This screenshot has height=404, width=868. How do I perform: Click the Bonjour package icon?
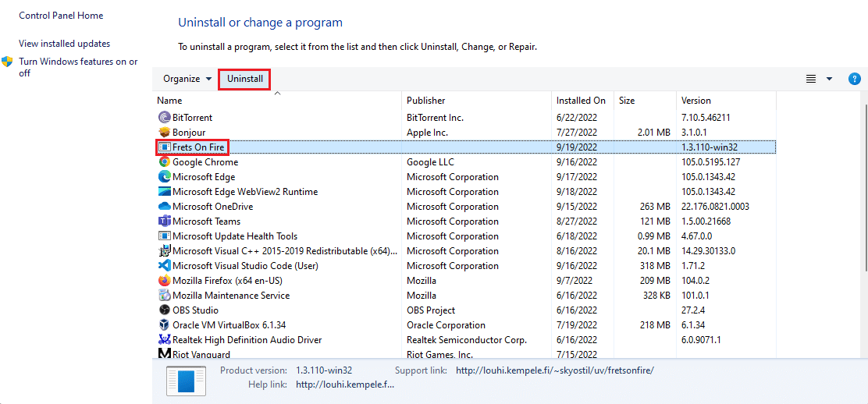tap(164, 133)
